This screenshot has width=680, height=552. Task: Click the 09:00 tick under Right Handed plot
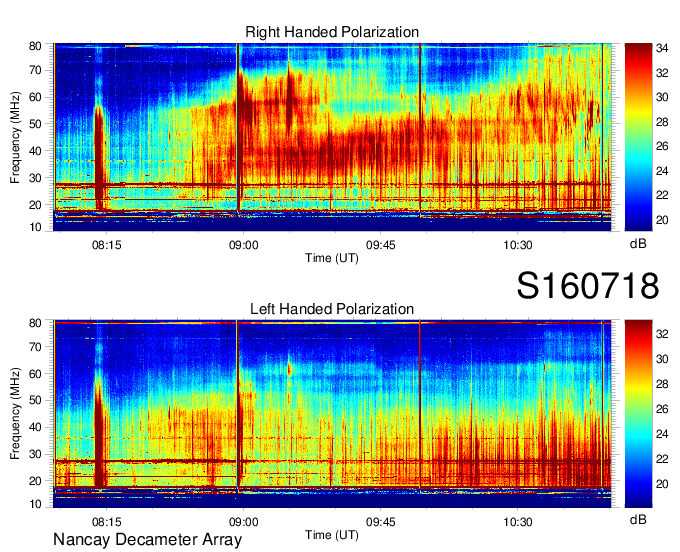pyautogui.click(x=243, y=245)
